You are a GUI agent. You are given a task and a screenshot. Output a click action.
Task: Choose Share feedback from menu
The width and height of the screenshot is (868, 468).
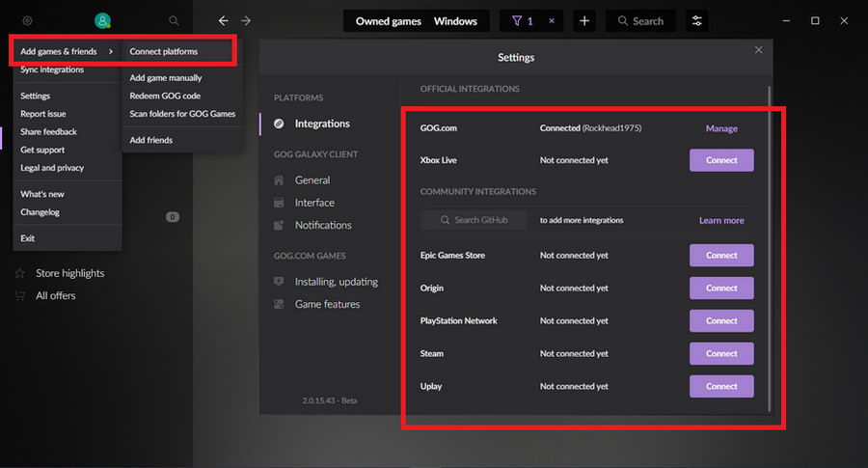click(49, 132)
